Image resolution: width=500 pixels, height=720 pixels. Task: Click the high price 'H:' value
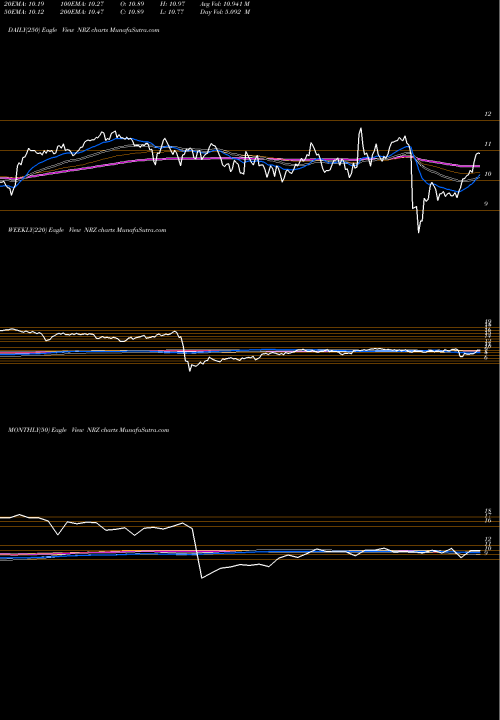click(174, 4)
